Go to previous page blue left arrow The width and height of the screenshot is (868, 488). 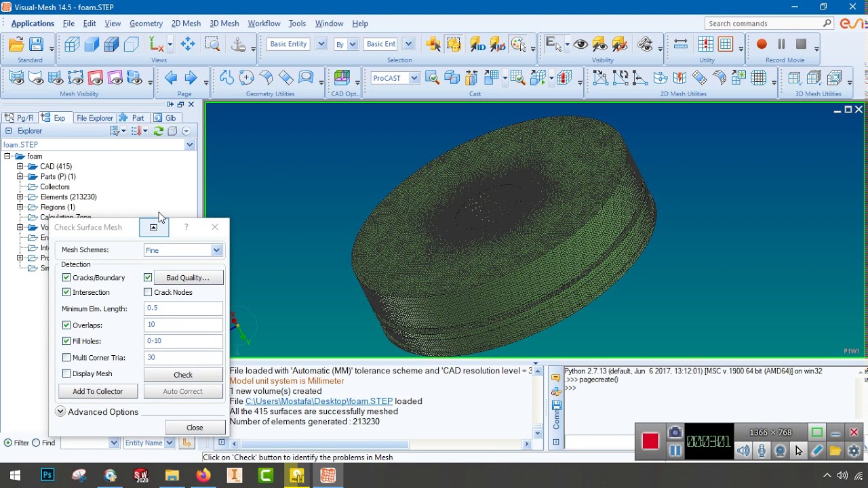click(170, 78)
